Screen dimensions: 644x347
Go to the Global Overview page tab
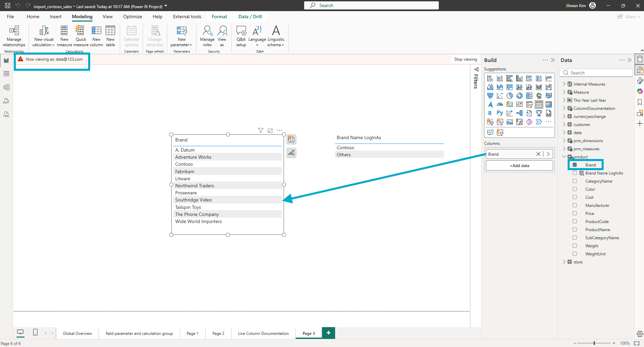tap(77, 333)
